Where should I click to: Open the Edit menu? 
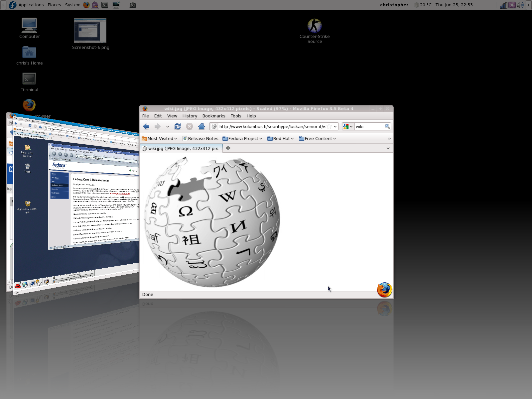click(x=158, y=116)
